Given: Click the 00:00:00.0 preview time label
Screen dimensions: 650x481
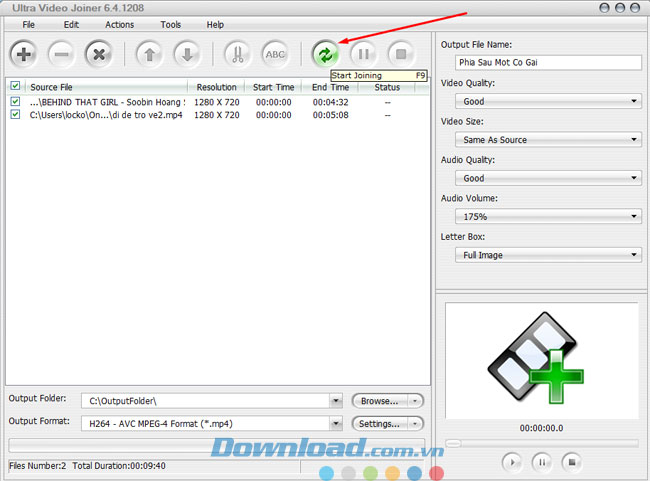Looking at the screenshot, I should pos(541,428).
